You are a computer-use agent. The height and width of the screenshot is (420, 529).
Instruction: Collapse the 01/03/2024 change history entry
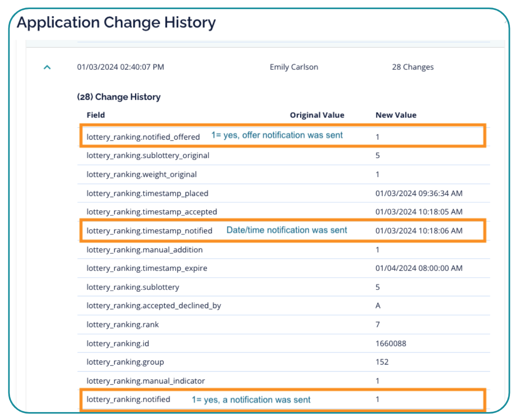[x=47, y=67]
